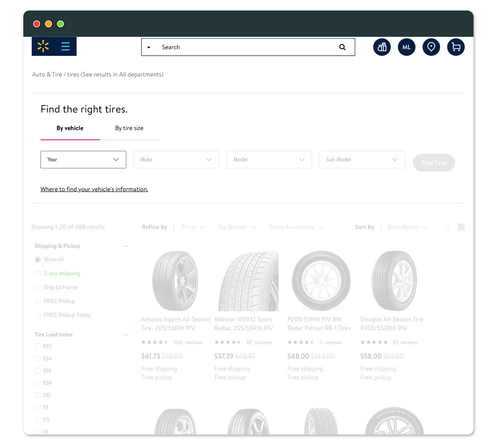Check the 111 load index box

tap(38, 408)
